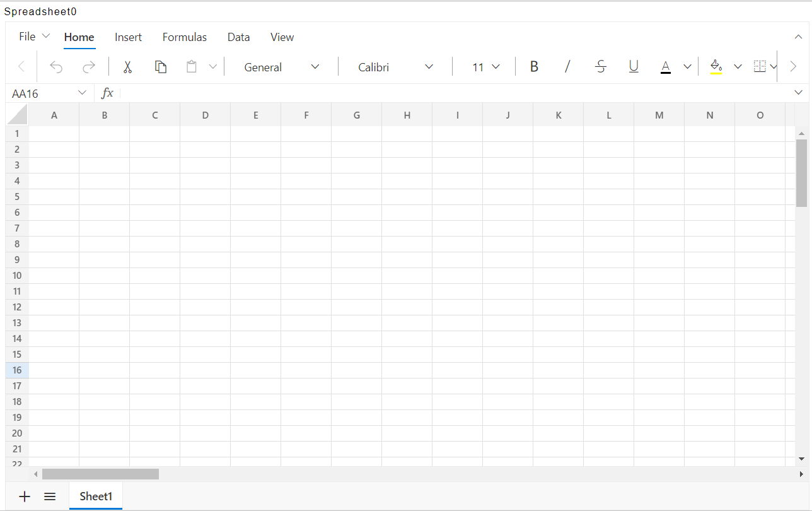Apply the font color A icon
This screenshot has width=812, height=511.
(666, 67)
